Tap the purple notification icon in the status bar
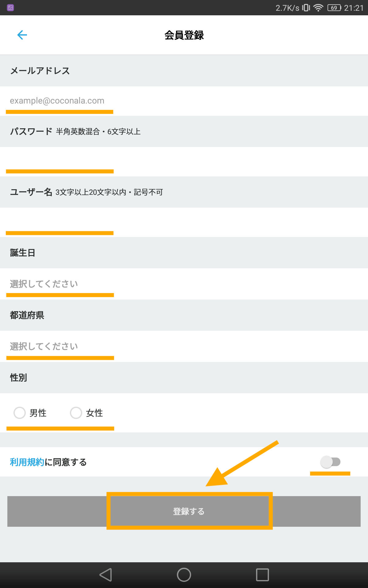The height and width of the screenshot is (588, 368). point(10,8)
